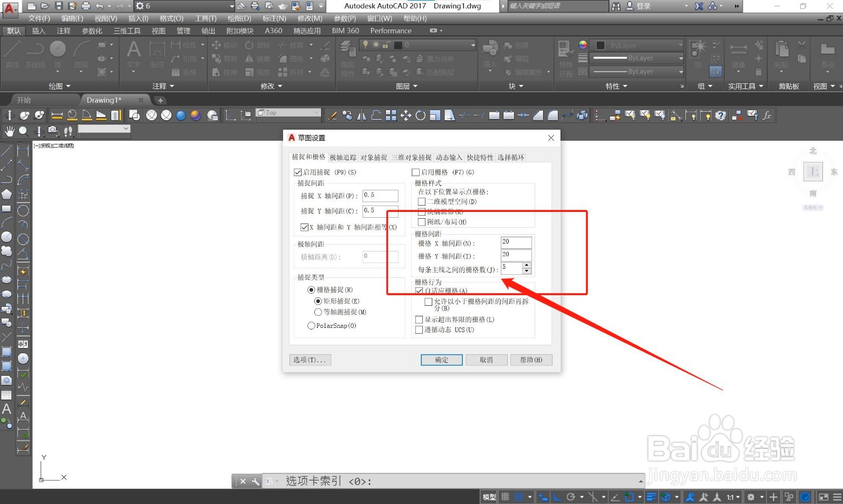The width and height of the screenshot is (843, 504).
Task: Select the Polygon tool in left toolbar
Action: pos(6,195)
